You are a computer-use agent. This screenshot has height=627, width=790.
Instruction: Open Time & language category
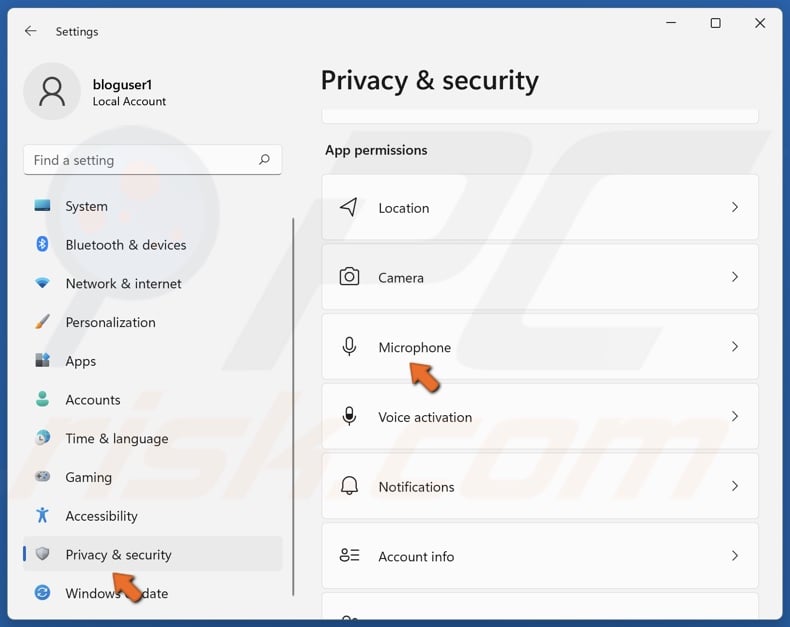point(153,438)
